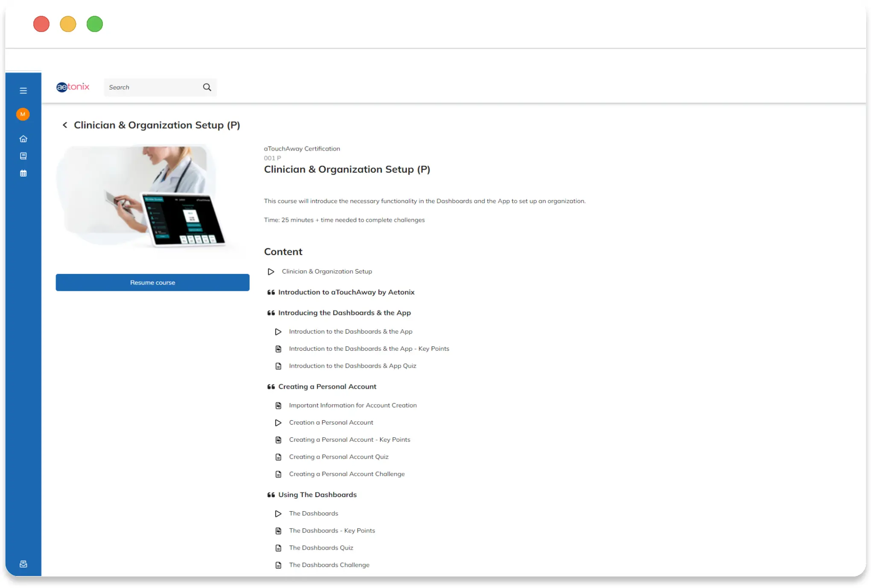Click document icon beside The Dashboards Challenge
This screenshot has width=871, height=588.
point(278,565)
